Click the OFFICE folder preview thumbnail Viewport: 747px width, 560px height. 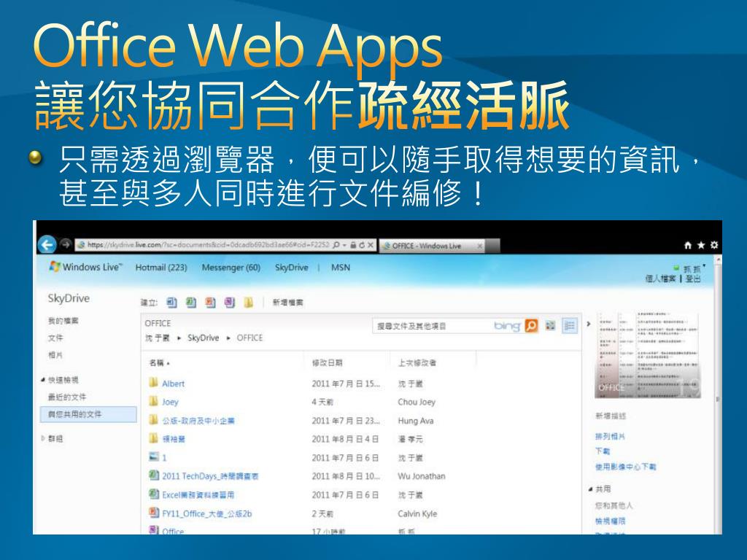[648, 354]
